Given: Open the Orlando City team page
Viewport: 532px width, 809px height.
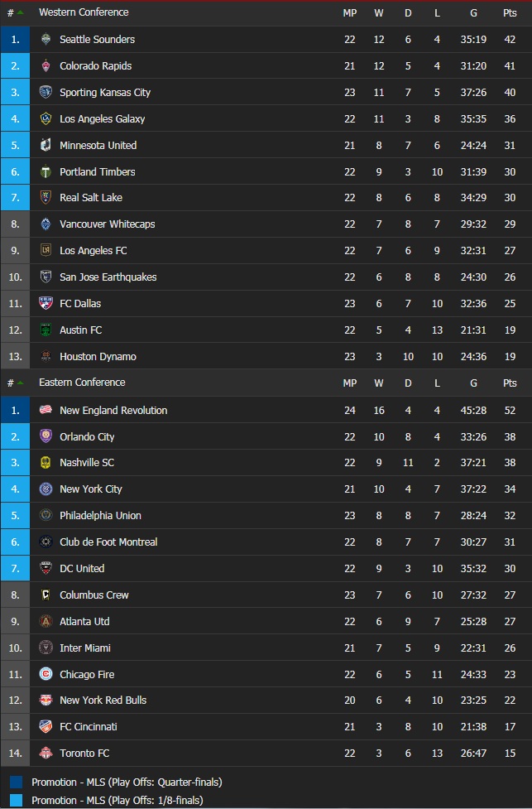Looking at the screenshot, I should [87, 437].
